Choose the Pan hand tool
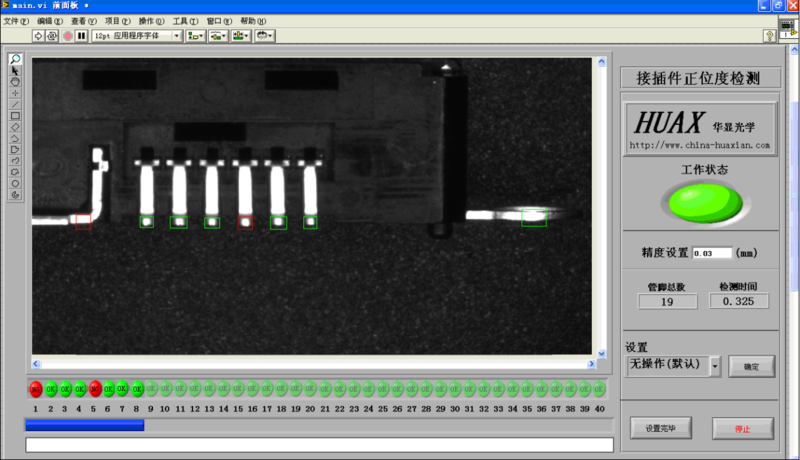 [15, 82]
